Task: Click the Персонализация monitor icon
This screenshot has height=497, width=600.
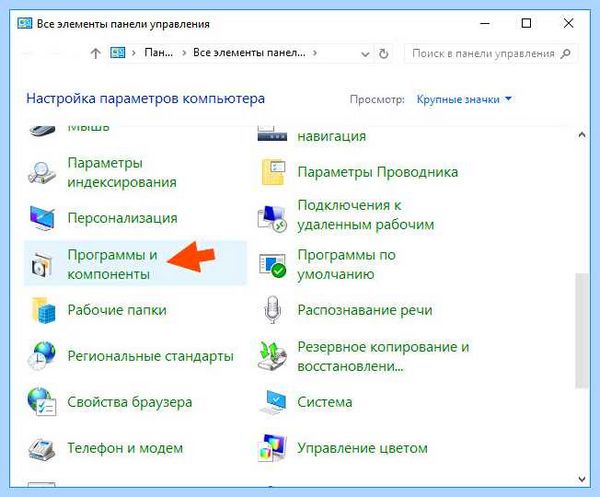Action: [x=42, y=218]
